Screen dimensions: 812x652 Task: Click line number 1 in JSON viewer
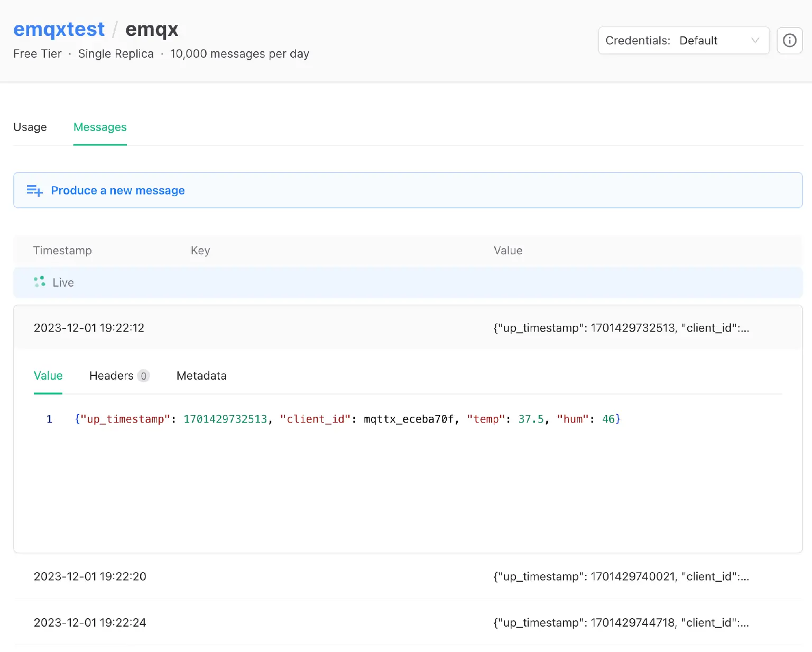coord(49,419)
